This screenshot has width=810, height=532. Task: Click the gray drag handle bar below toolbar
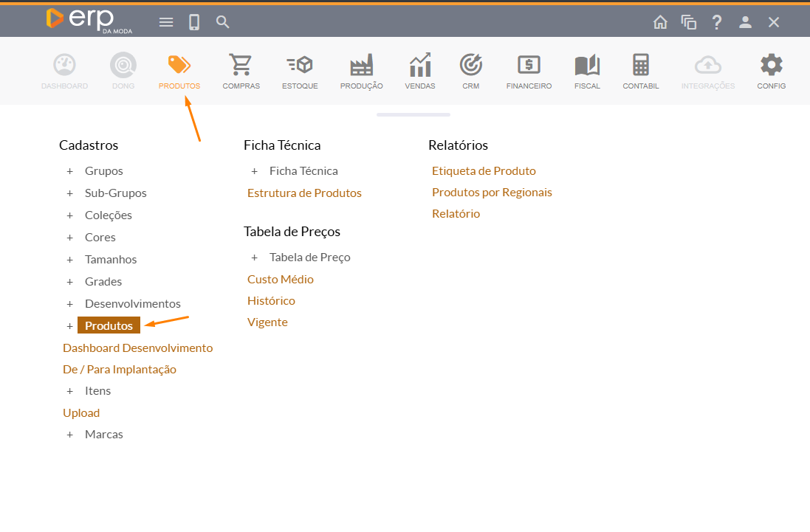(413, 114)
